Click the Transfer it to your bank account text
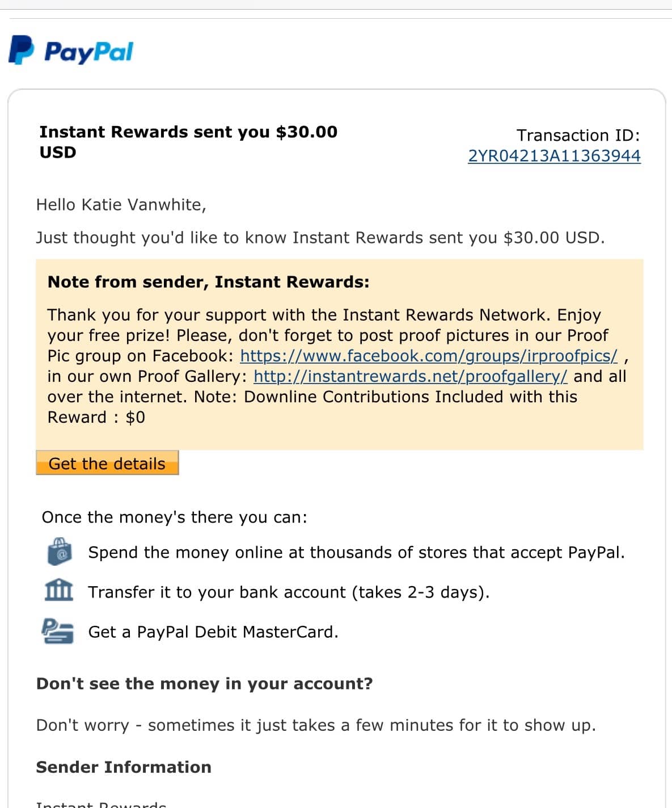The width and height of the screenshot is (672, 808). (x=289, y=592)
